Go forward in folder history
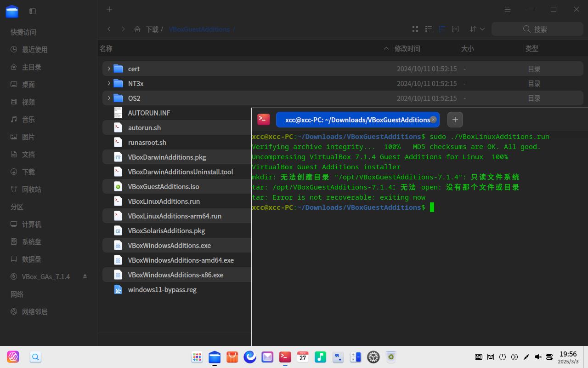 click(x=123, y=29)
